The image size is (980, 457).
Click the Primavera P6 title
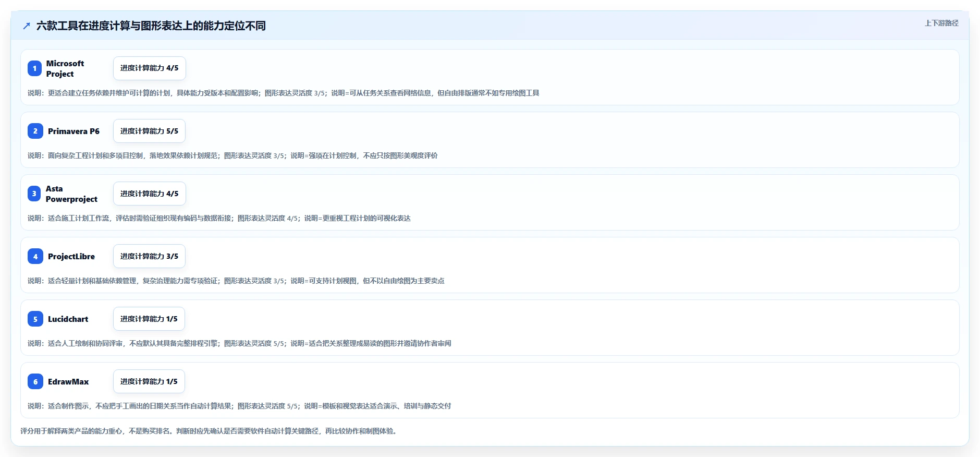tap(73, 131)
